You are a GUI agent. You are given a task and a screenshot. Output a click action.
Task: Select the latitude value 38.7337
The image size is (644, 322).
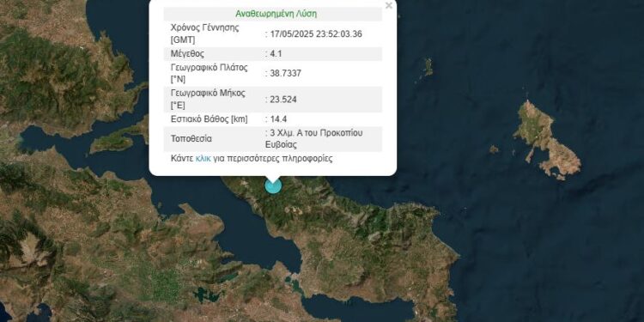pos(285,74)
